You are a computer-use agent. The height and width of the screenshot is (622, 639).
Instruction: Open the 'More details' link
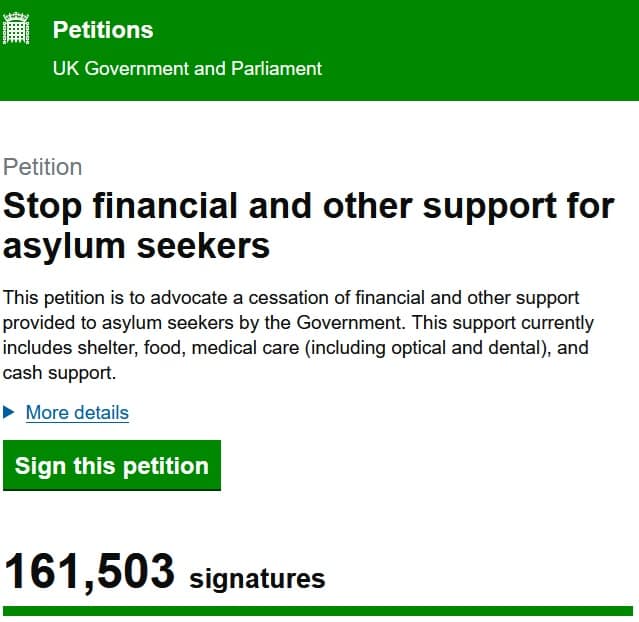tap(77, 412)
